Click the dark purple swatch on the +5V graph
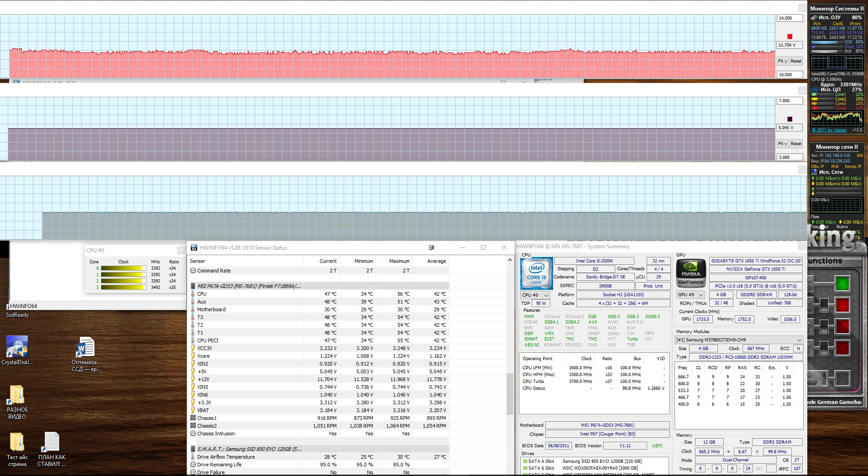 pos(790,119)
